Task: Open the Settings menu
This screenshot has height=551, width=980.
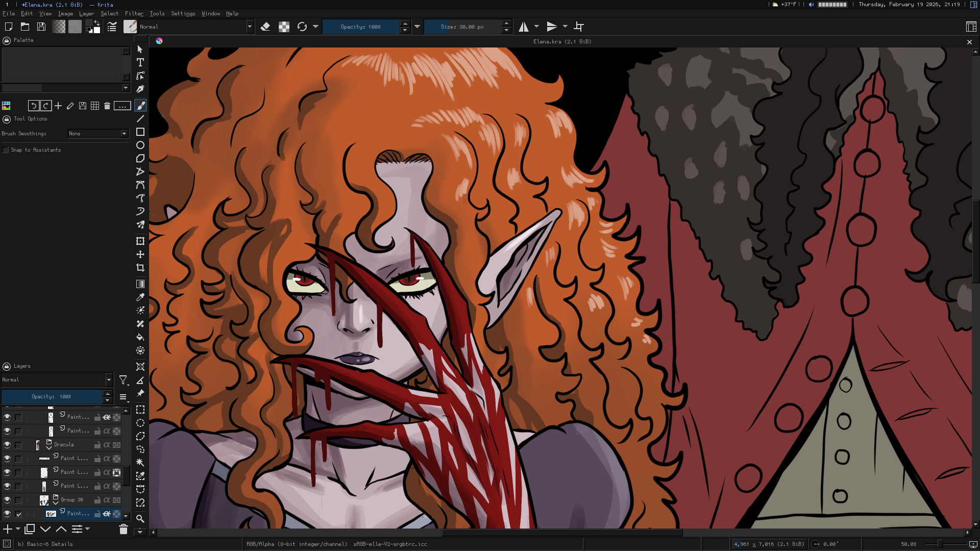Action: [x=183, y=14]
